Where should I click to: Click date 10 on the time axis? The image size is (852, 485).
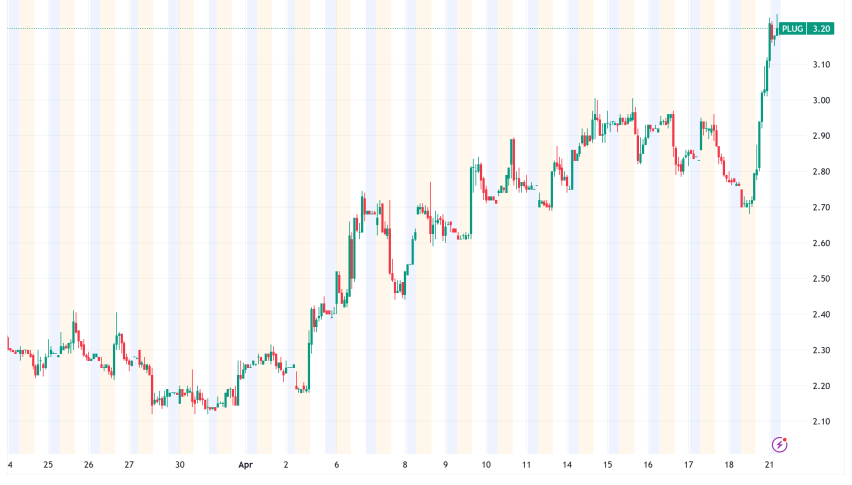click(485, 465)
